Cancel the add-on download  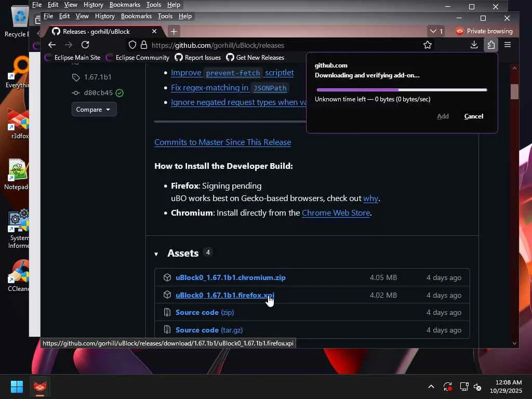coord(474,116)
